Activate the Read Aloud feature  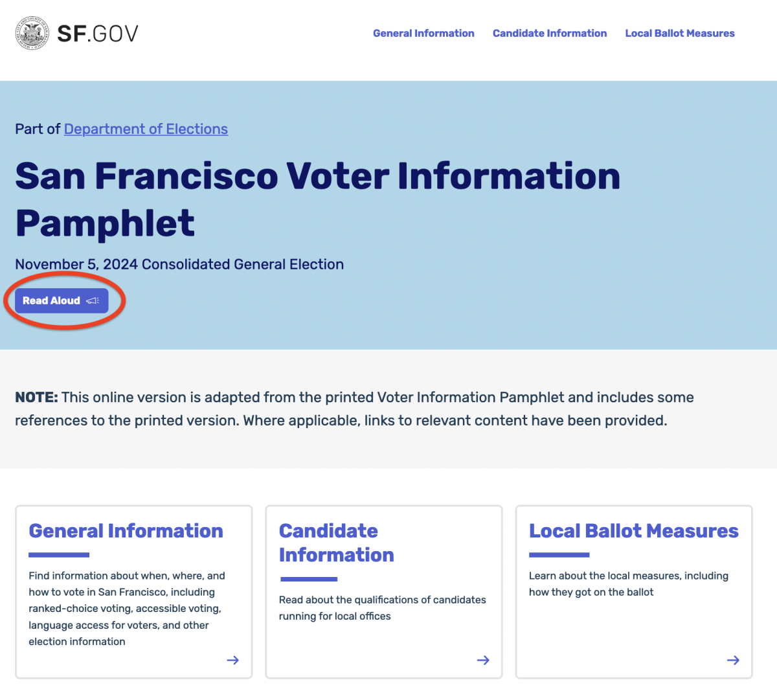62,300
